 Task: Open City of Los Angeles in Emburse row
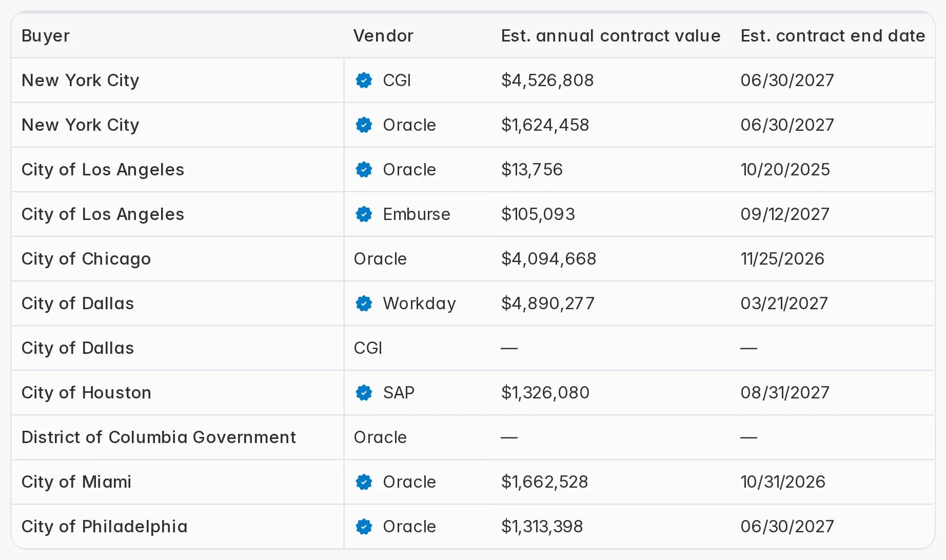click(x=103, y=214)
